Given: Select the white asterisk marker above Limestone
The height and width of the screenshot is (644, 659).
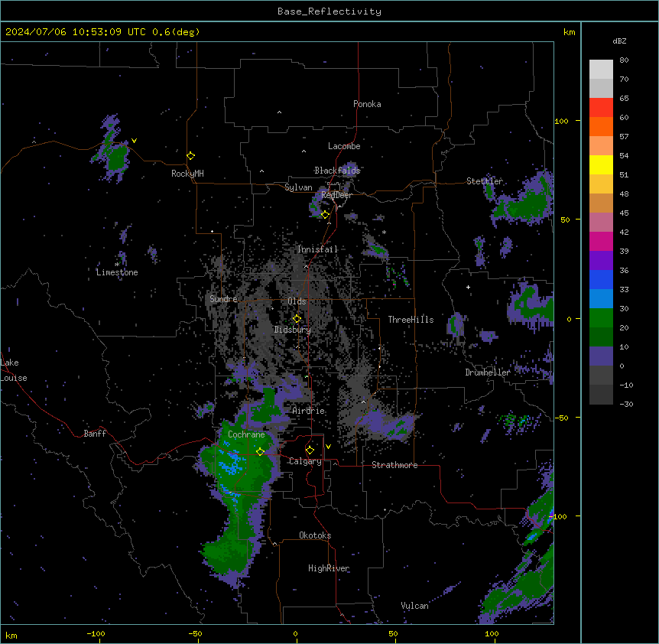Looking at the screenshot, I should (117, 265).
